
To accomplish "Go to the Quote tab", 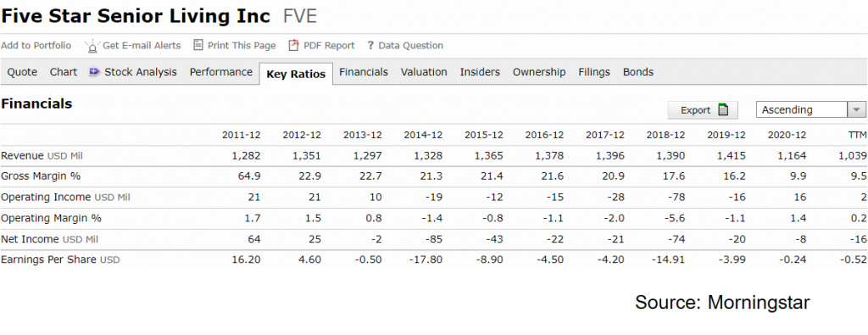I will 22,72.
